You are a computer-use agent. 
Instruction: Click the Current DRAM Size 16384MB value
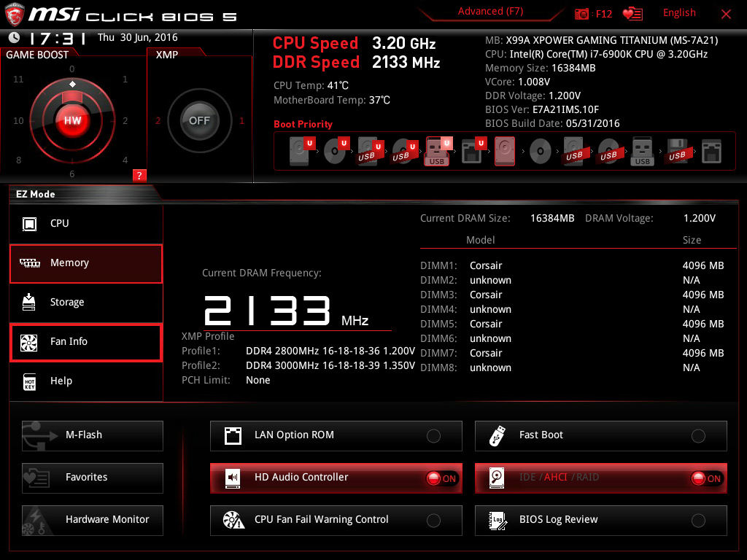coord(552,219)
